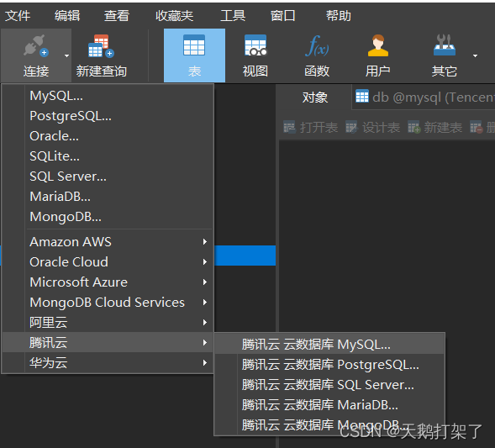This screenshot has width=495, height=448.
Task: Click the 华为云 menu text
Action: 48,363
